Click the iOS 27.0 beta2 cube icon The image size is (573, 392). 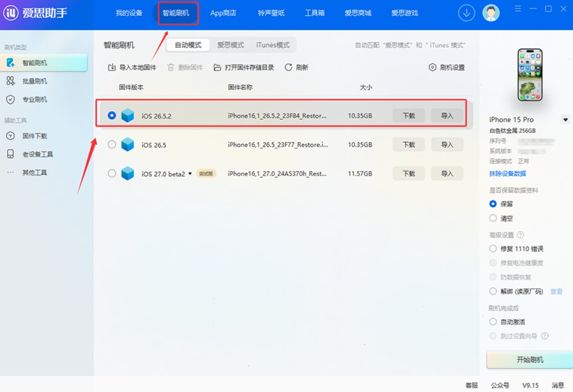(x=127, y=173)
